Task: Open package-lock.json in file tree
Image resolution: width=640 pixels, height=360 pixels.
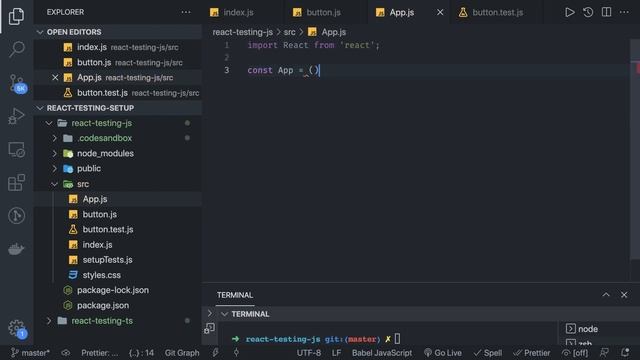Action: 118,290
